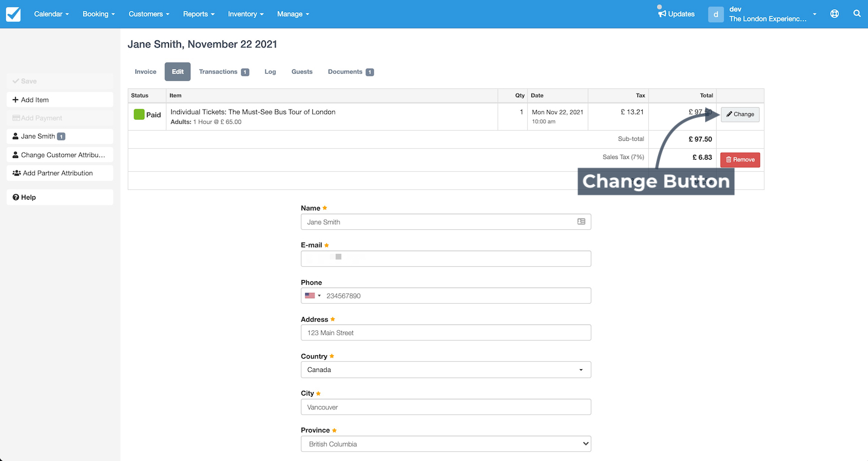Open the Booking menu

(99, 14)
